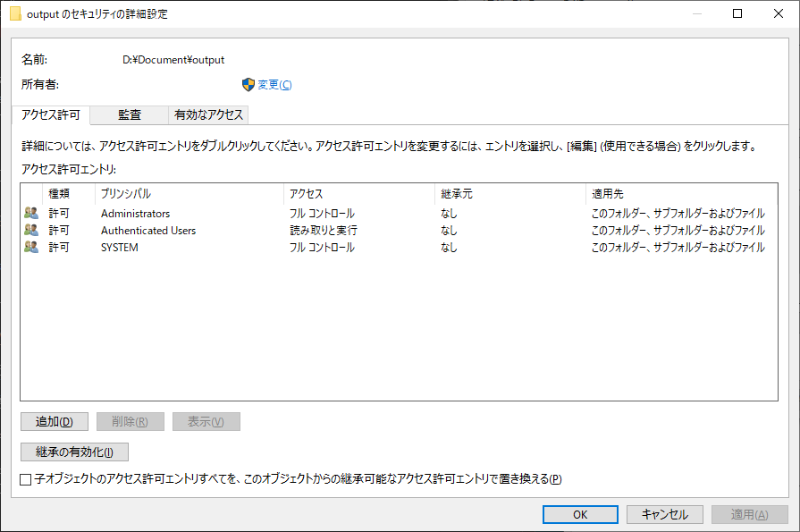Open the 有効なアクセス tab

(x=208, y=115)
